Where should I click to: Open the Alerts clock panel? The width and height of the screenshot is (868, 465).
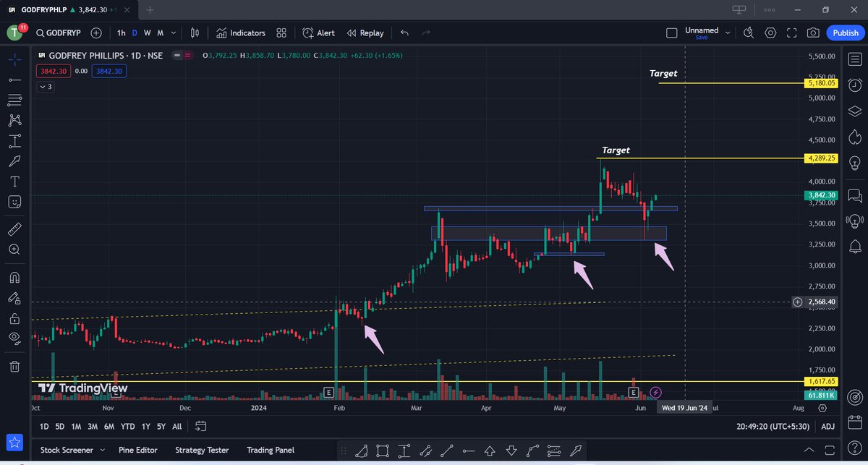click(854, 85)
